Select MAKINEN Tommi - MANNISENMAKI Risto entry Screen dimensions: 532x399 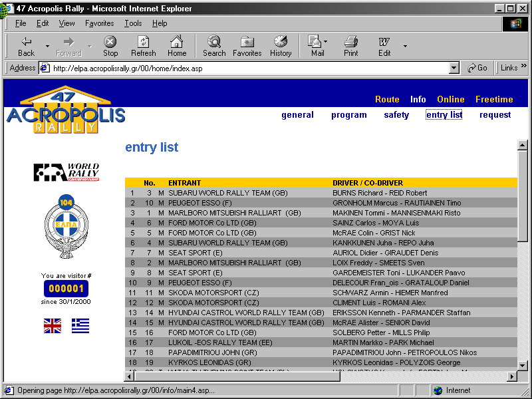(x=396, y=213)
